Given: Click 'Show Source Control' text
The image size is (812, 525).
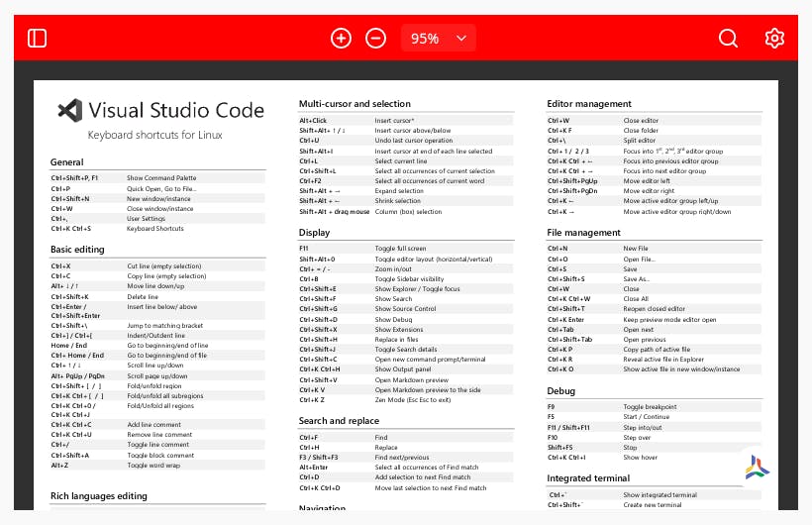Looking at the screenshot, I should (405, 309).
